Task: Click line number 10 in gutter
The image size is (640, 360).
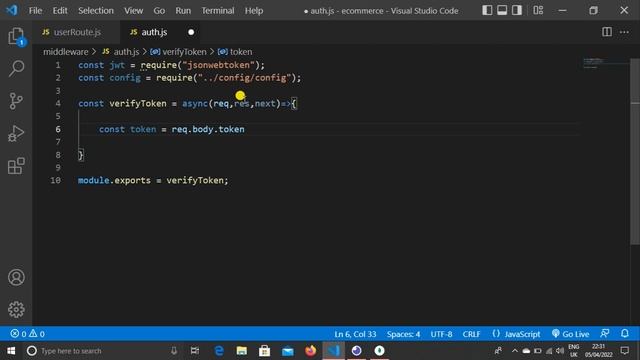Action: point(56,180)
